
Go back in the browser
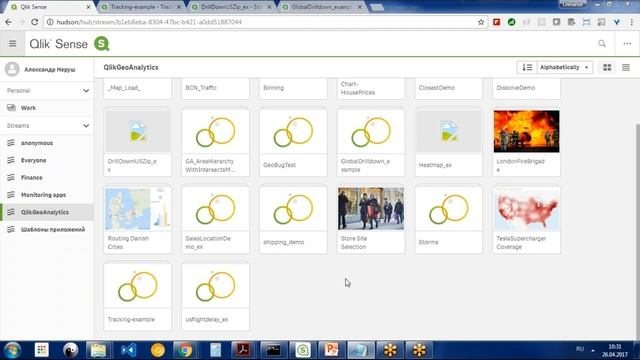click(9, 22)
